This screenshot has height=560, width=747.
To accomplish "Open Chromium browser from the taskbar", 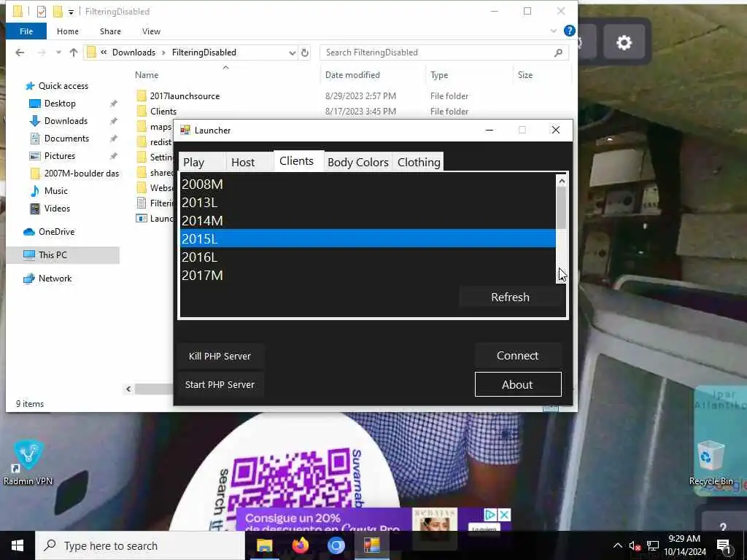I will click(x=336, y=545).
